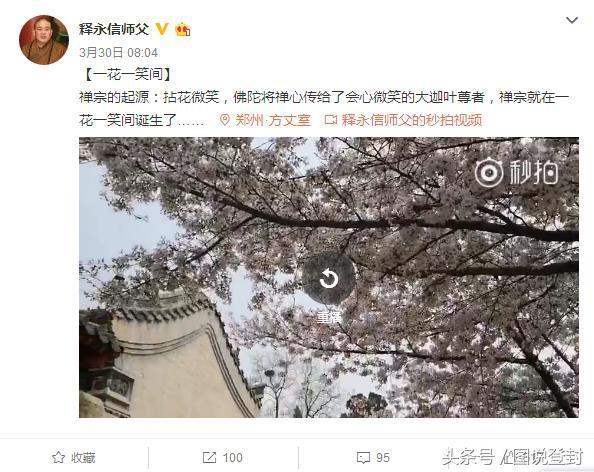Click the profile avatar photo

coord(44,40)
